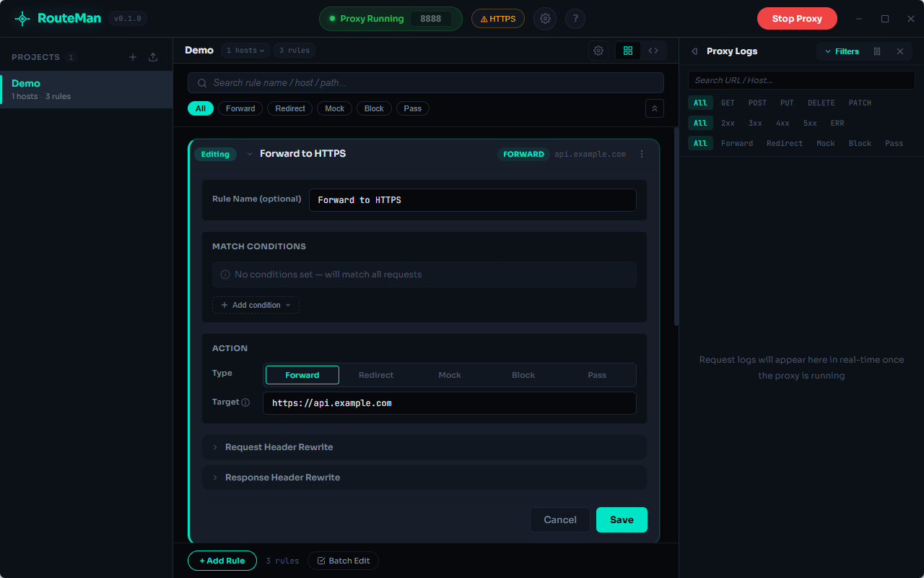Open Demo project settings gear icon
924x578 pixels.
tap(598, 51)
